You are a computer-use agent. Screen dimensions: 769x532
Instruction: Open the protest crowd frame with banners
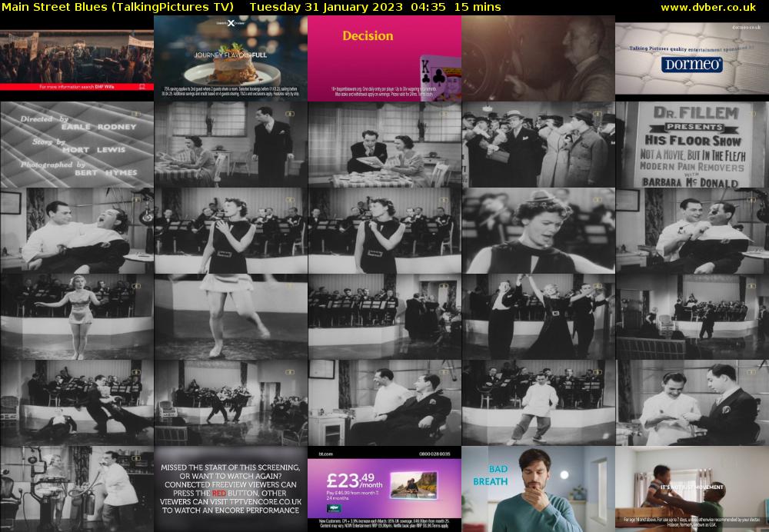coord(77,57)
